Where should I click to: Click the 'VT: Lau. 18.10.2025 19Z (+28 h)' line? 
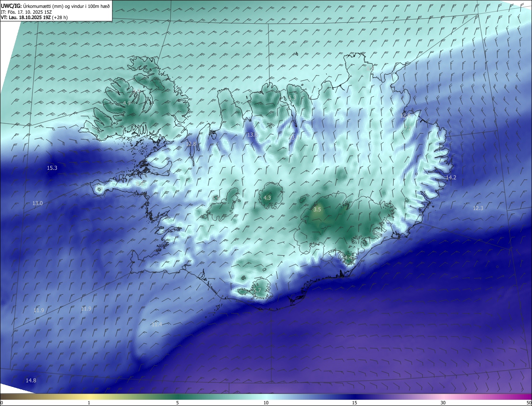point(34,17)
